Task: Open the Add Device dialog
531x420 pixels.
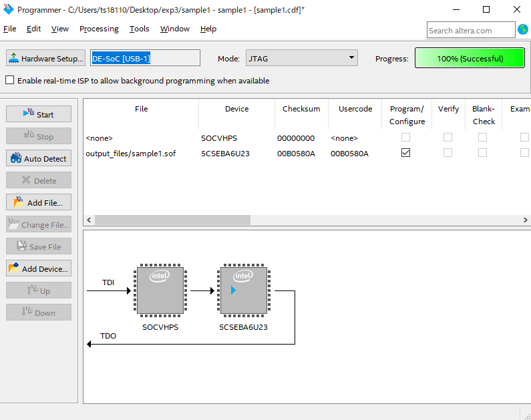Action: [39, 268]
